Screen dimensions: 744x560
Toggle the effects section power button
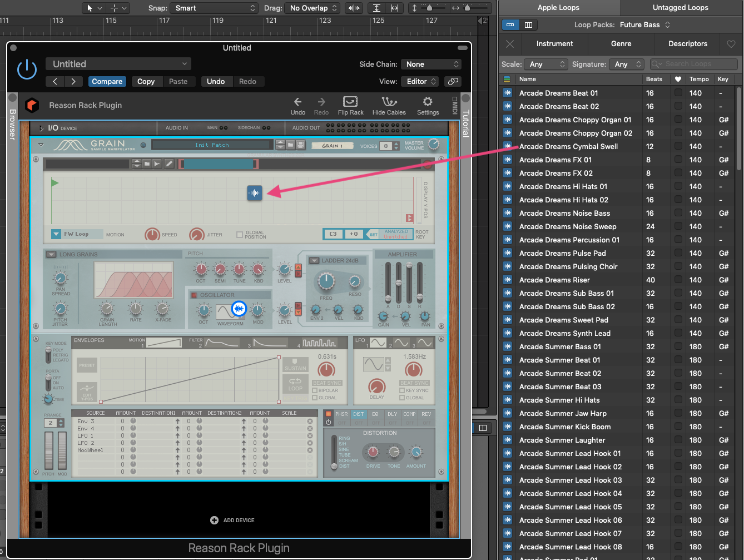tap(328, 423)
